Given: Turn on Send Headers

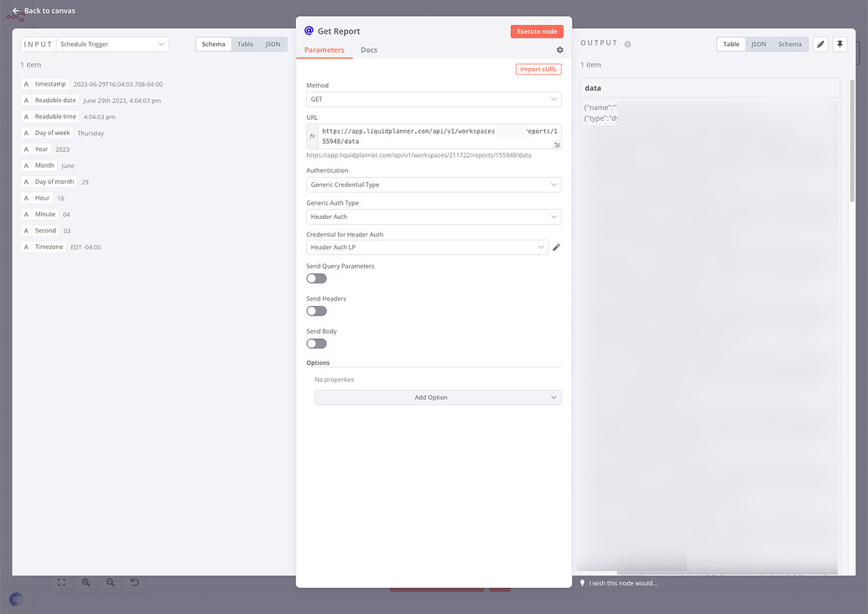Looking at the screenshot, I should tap(317, 311).
